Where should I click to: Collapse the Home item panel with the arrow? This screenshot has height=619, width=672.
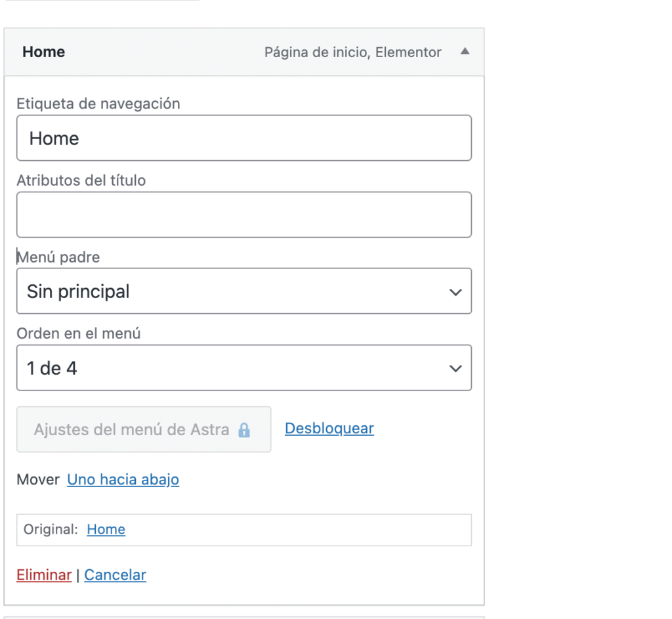tap(465, 52)
